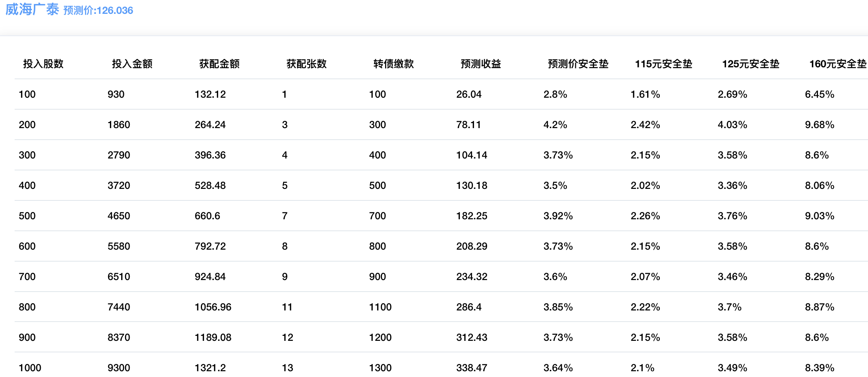868x377 pixels.
Task: Click the 9.68% safety cushion cell
Action: (820, 125)
